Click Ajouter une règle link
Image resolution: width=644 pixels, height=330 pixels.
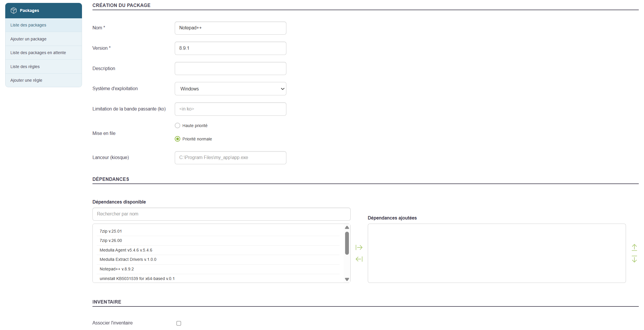(26, 80)
